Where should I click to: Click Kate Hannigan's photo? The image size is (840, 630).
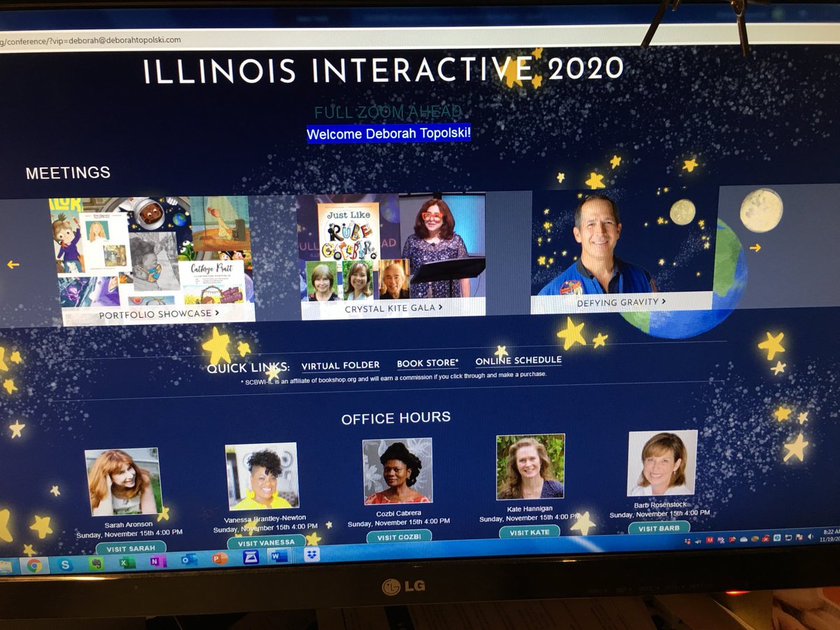click(530, 466)
